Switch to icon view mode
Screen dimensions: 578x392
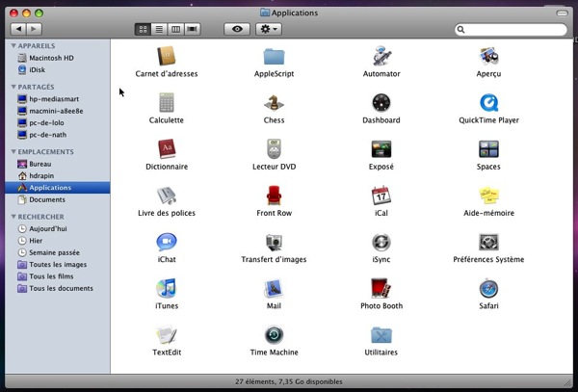point(144,30)
